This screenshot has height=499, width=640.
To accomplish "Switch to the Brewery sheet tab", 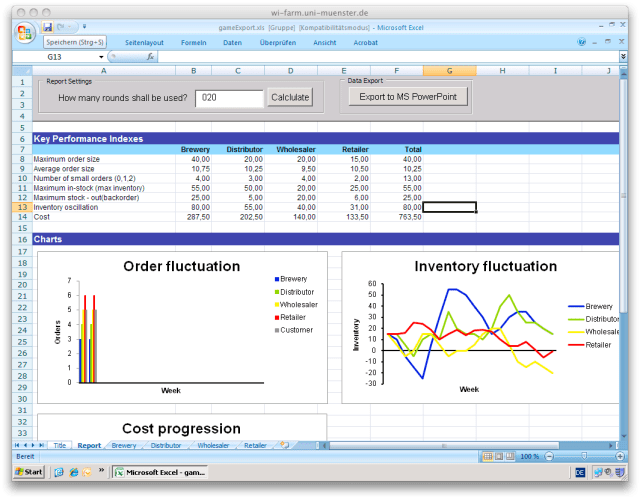I will [124, 446].
